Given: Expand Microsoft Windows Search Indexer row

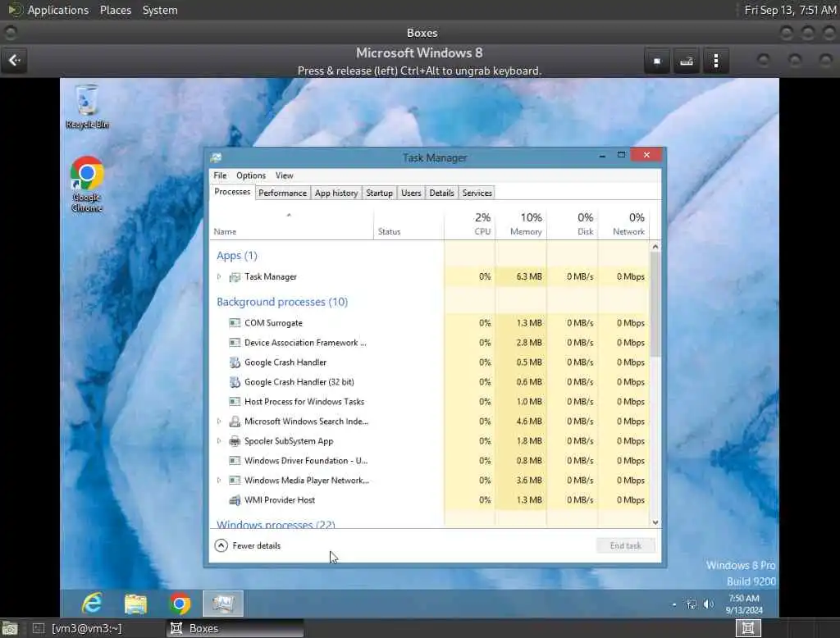Looking at the screenshot, I should (218, 422).
